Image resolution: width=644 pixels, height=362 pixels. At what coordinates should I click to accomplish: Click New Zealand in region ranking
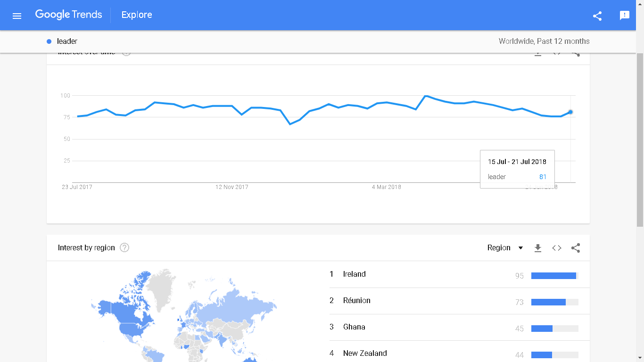[x=365, y=353]
